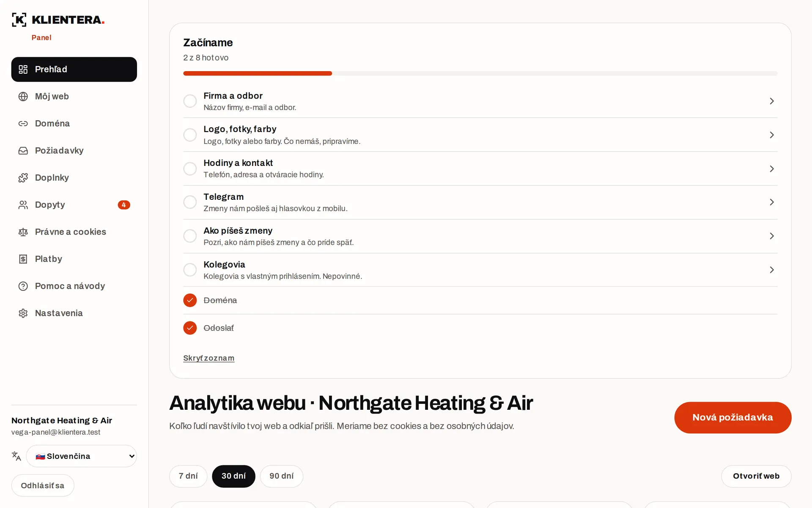
Task: Click the Otvoriť web button
Action: (x=756, y=476)
